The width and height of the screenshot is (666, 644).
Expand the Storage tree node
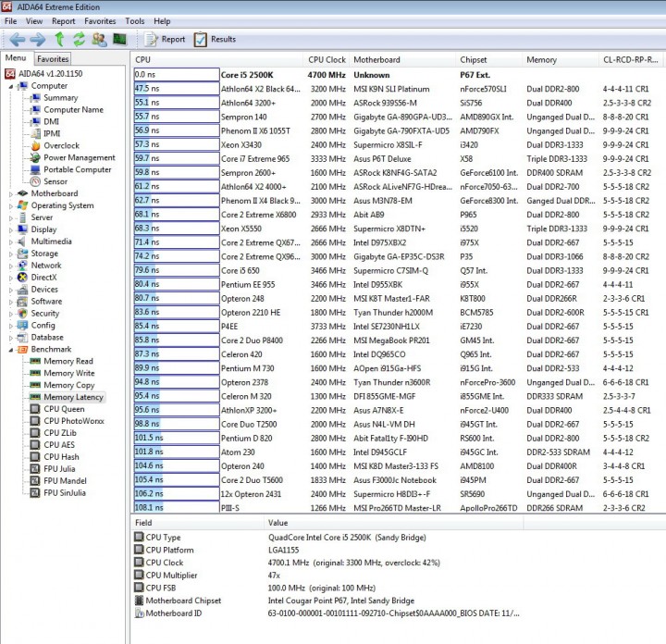click(11, 254)
